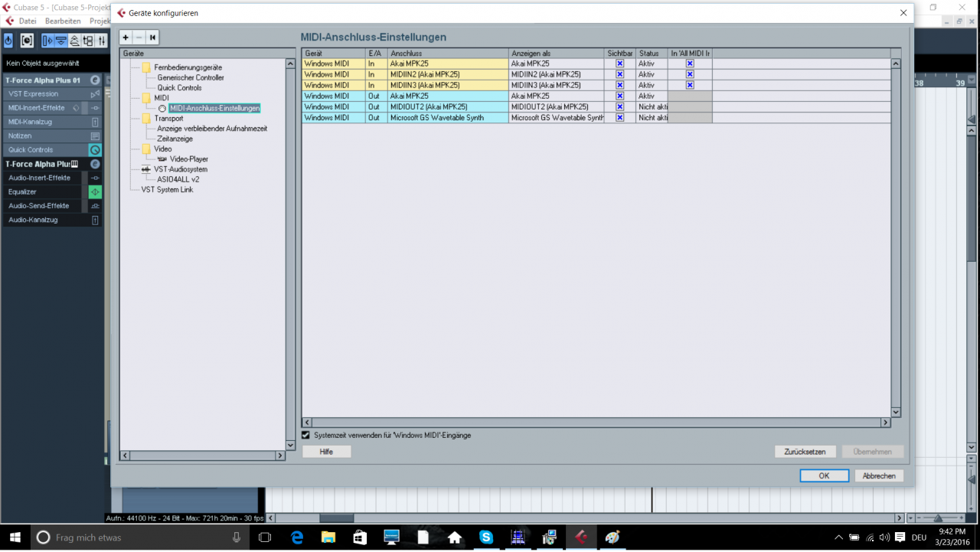The width and height of the screenshot is (980, 552).
Task: Toggle Systemzeit verwenden für Windows MIDI checkbox
Action: pyautogui.click(x=306, y=435)
